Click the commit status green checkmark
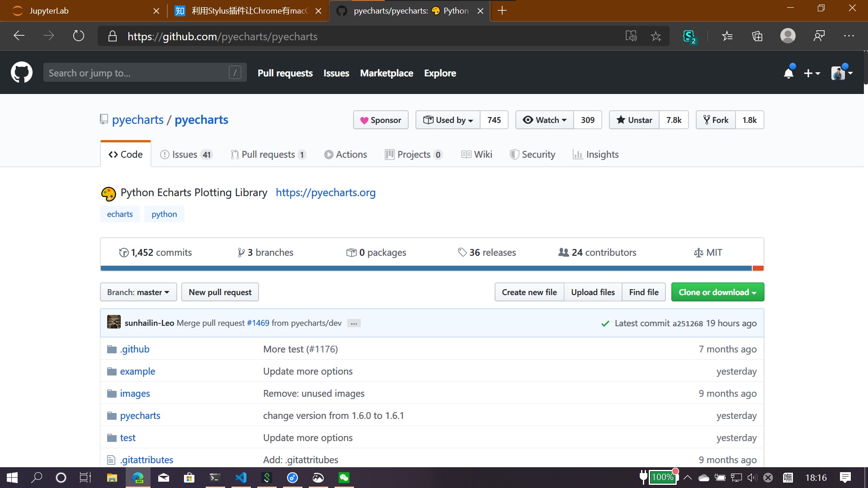 point(605,324)
